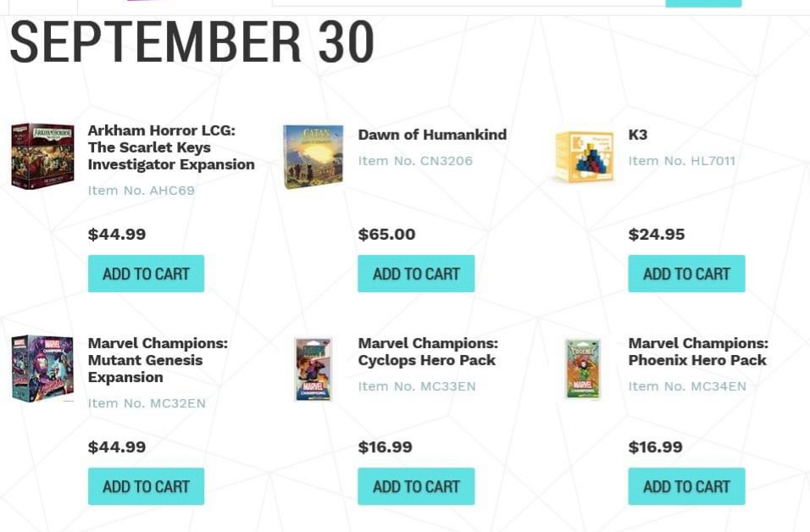Open Marvel Champions Mutant Genesis Expansion title
Viewport: 810px width, 532px height.
click(x=158, y=360)
